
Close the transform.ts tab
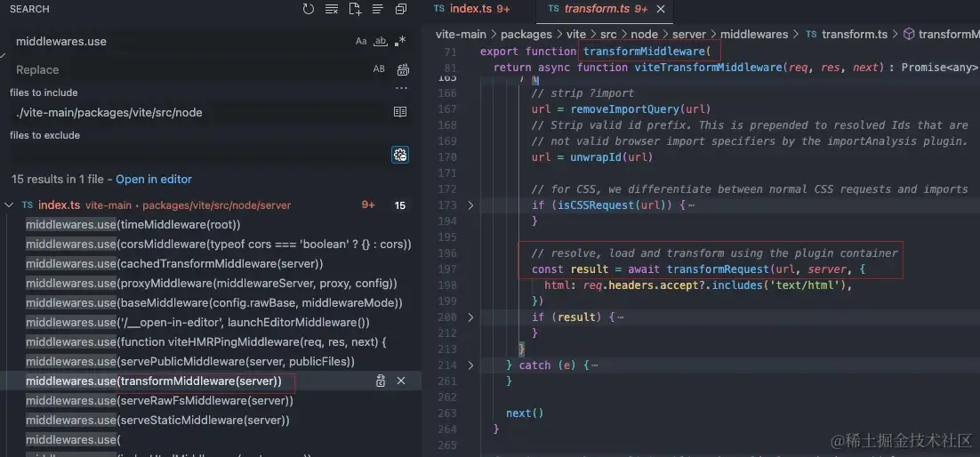pos(661,9)
